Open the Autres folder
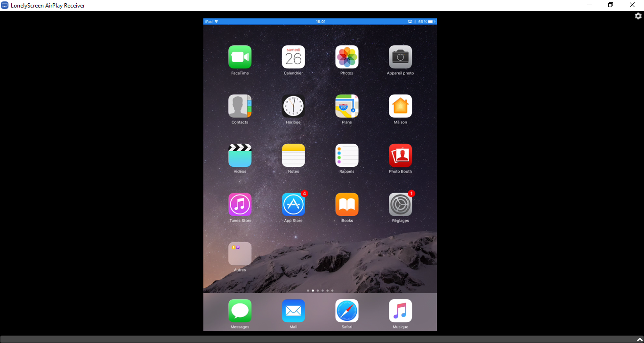The width and height of the screenshot is (644, 343). click(x=240, y=254)
